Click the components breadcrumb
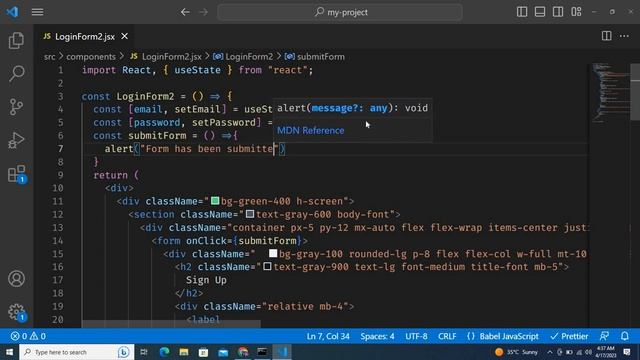640x360 pixels. click(91, 57)
